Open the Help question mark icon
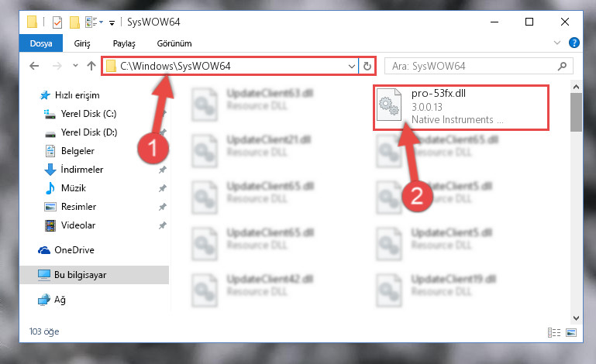The height and width of the screenshot is (364, 596). pyautogui.click(x=574, y=43)
